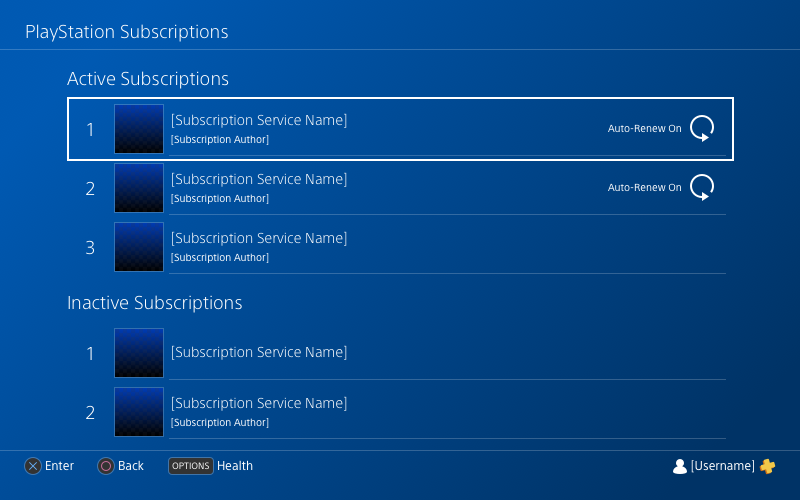Toggle Auto-Renew On for second active subscription

click(644, 188)
